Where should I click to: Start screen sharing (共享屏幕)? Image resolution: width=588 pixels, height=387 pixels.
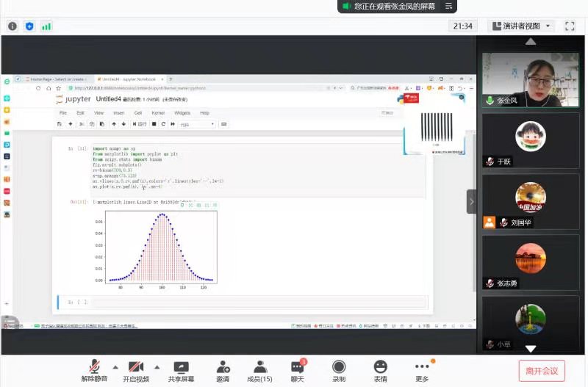pos(181,369)
